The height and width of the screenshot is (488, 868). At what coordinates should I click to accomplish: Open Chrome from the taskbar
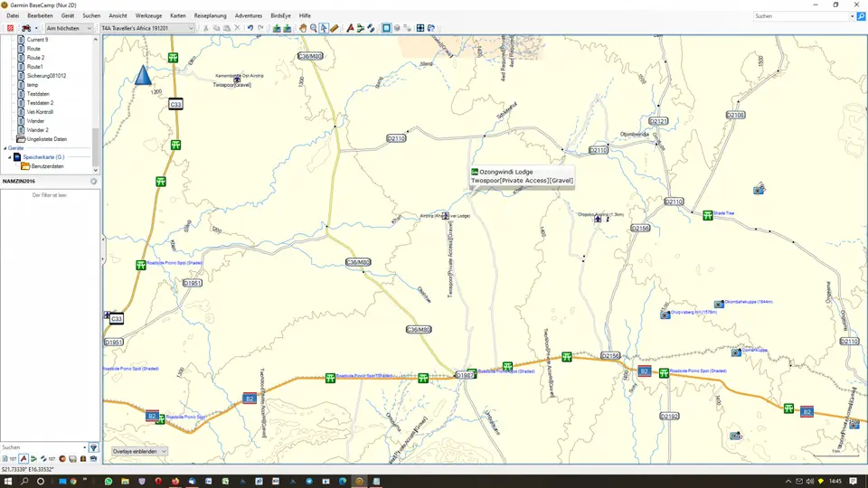pos(72,482)
